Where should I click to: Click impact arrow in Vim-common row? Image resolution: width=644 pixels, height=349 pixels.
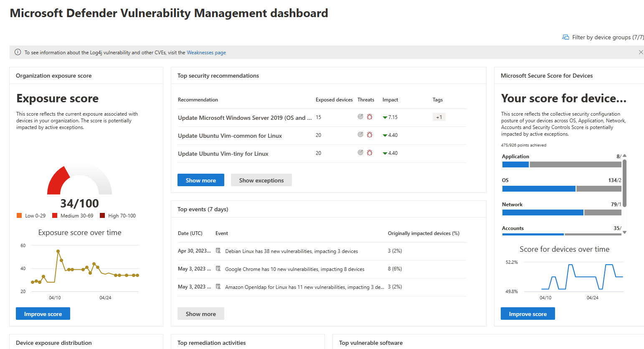pos(385,136)
